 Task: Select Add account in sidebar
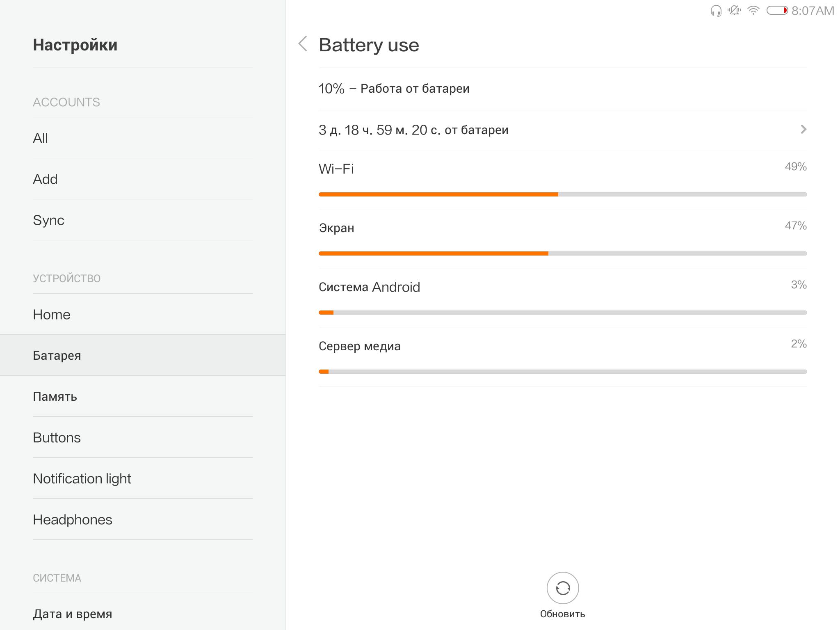143,179
